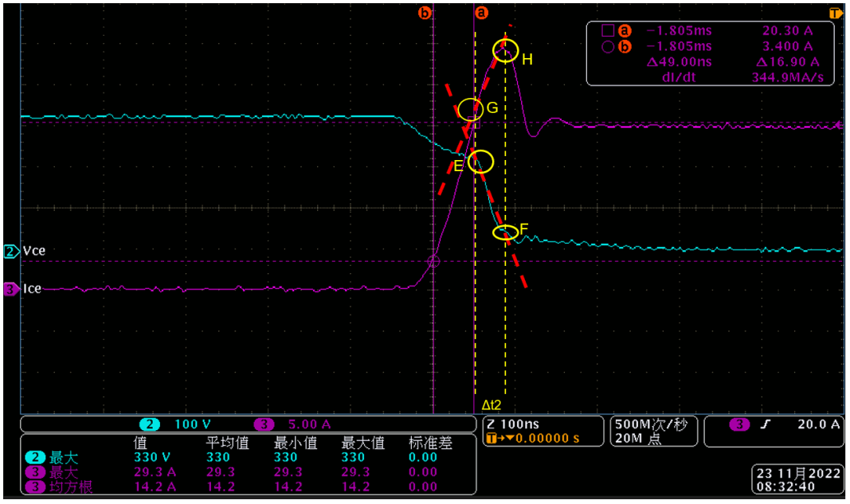Click the orange trigger position T icon

coord(836,13)
